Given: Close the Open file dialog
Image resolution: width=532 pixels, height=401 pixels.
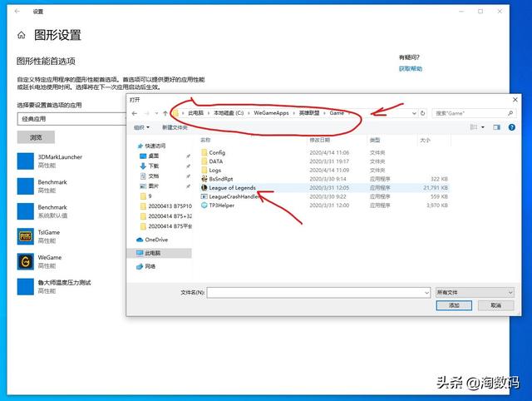Looking at the screenshot, I should point(515,100).
